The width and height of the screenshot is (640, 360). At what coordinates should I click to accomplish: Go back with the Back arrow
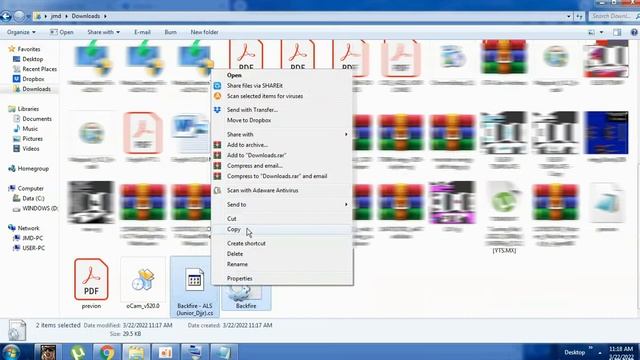coord(6,16)
